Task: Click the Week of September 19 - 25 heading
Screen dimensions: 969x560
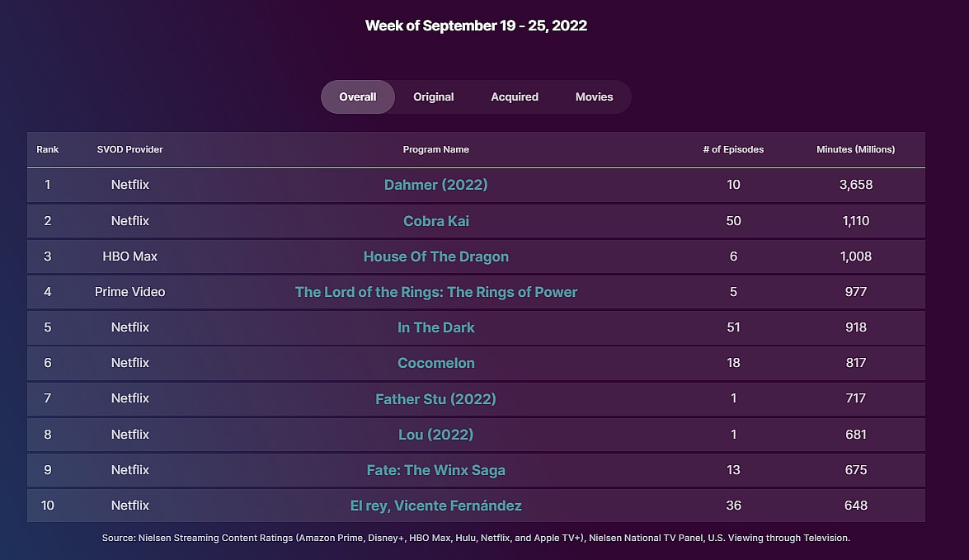Action: coord(476,26)
